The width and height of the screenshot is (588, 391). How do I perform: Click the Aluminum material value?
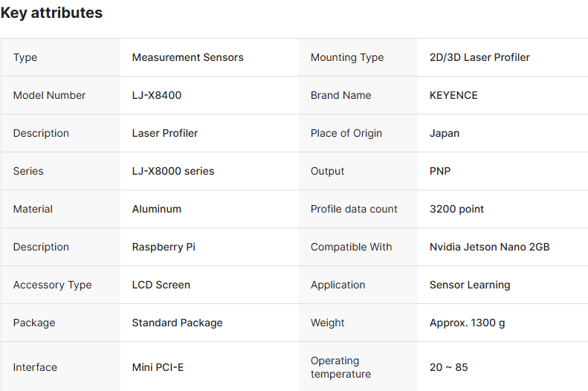coord(157,209)
